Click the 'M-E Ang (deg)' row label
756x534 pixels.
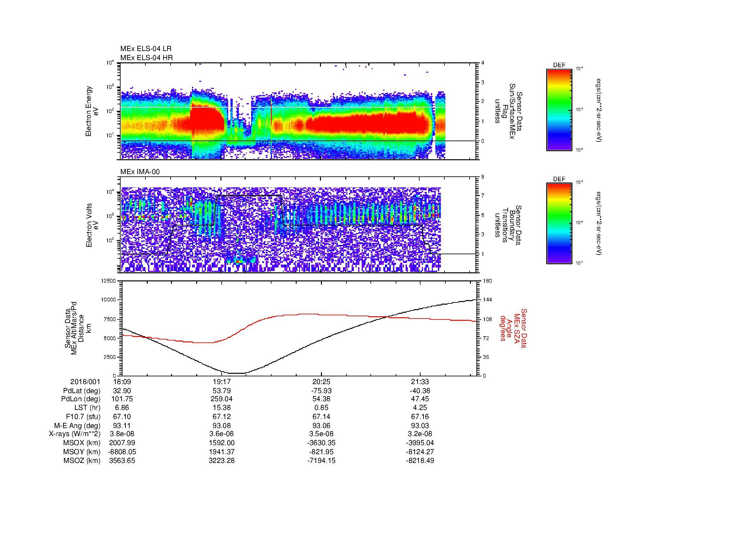tap(77, 425)
